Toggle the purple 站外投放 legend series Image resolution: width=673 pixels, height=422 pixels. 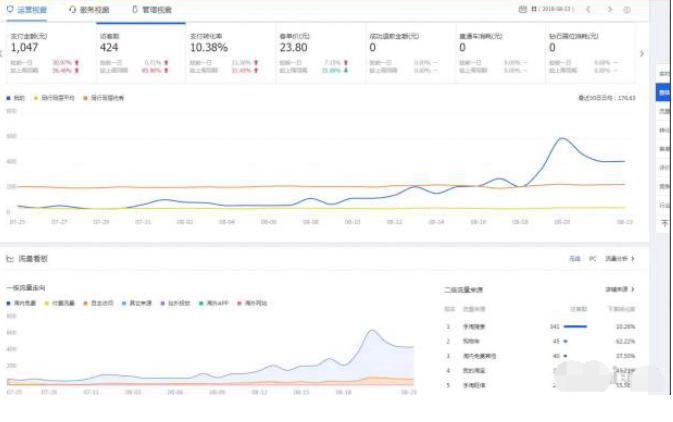(x=175, y=303)
